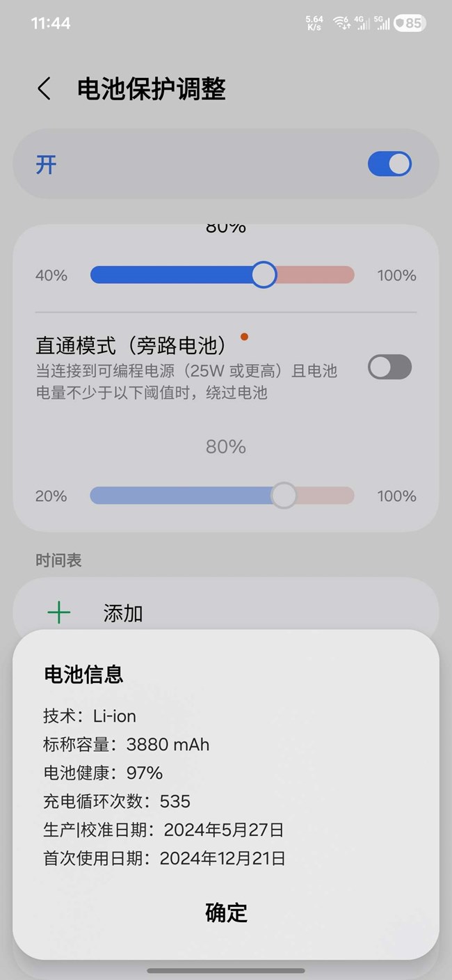The height and width of the screenshot is (980, 452).
Task: Tap the 时间表 section header
Action: coord(58,560)
